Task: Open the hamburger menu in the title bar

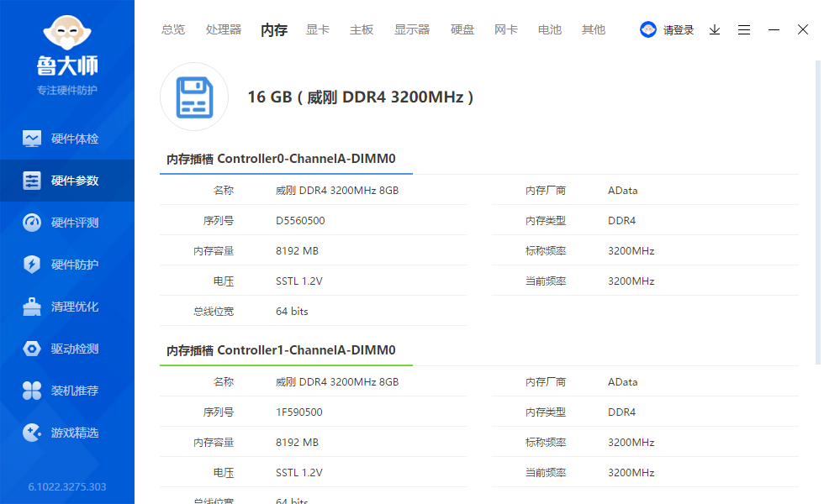Action: (x=744, y=29)
